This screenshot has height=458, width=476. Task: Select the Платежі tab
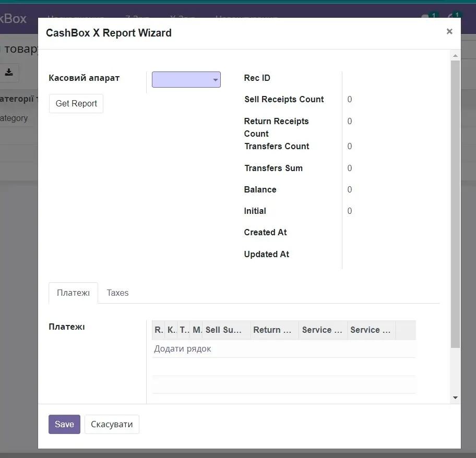tap(73, 293)
